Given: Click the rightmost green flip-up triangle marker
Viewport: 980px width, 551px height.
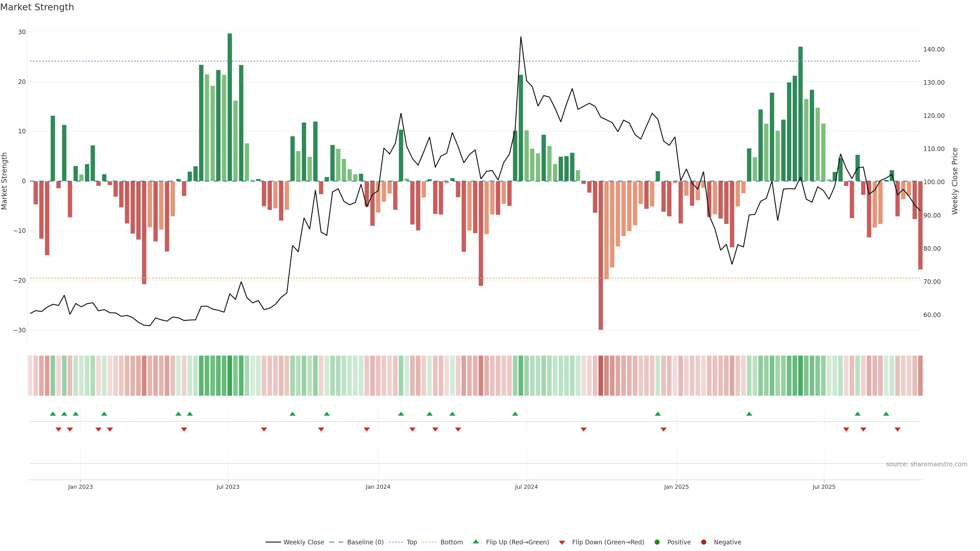Looking at the screenshot, I should (886, 414).
